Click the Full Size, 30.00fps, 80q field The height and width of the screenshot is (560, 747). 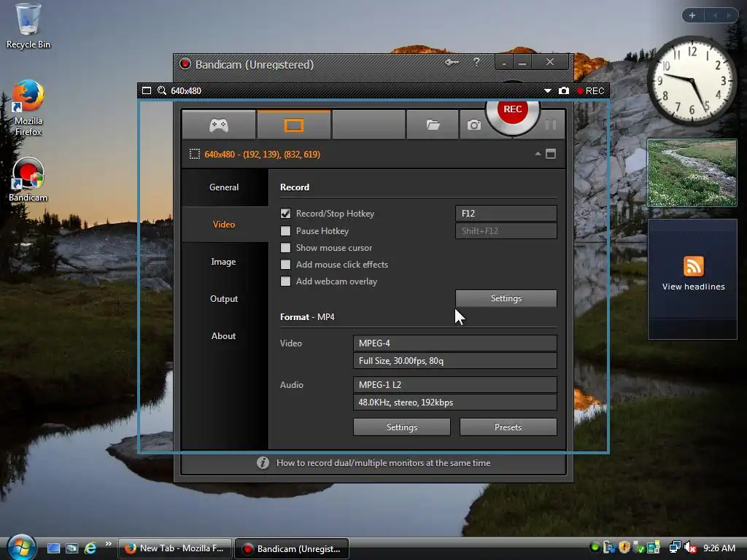tap(455, 360)
